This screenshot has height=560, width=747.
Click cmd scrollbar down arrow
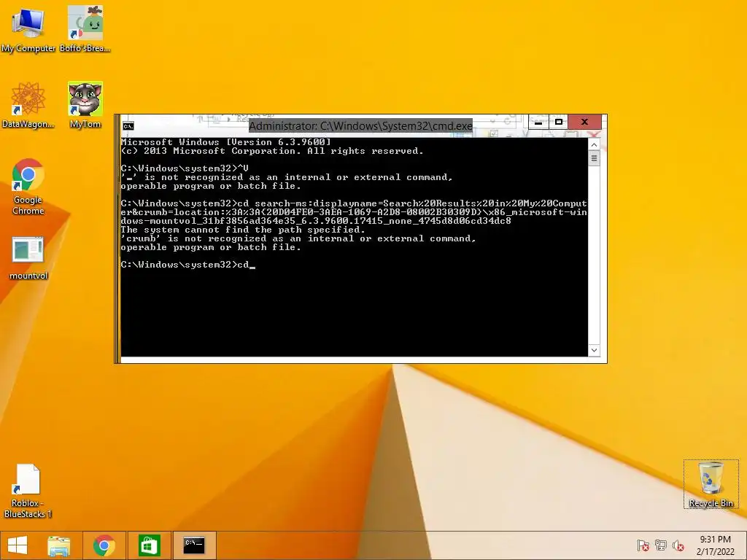[594, 351]
